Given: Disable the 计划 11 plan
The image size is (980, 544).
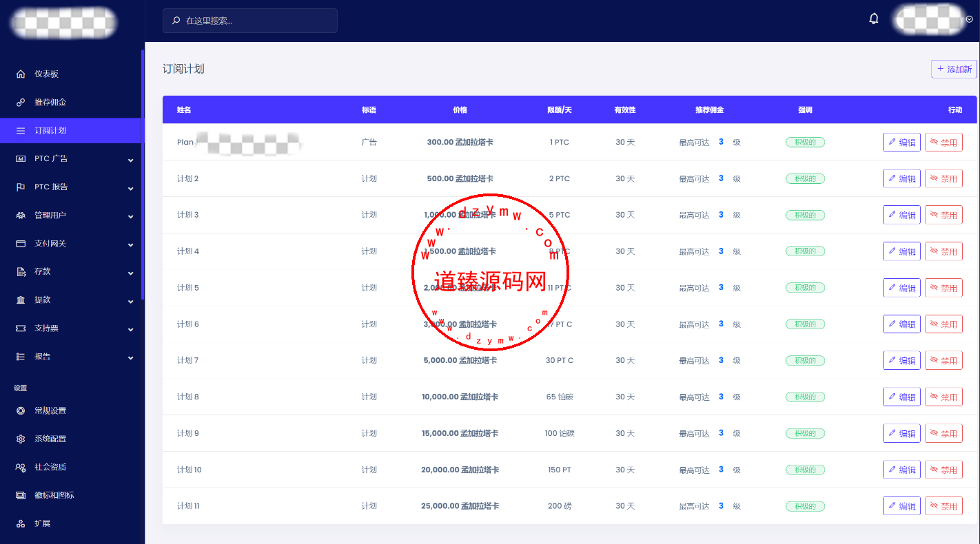Looking at the screenshot, I should (943, 506).
